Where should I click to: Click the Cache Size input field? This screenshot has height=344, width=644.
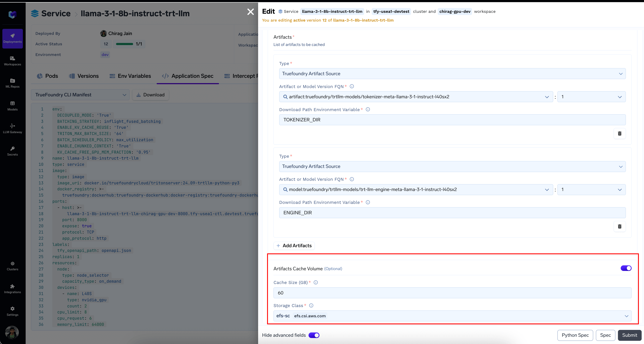pos(452,293)
